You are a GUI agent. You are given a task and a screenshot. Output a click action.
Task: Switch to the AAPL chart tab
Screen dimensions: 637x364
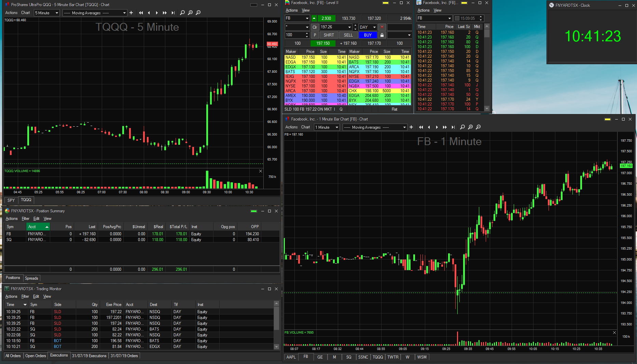click(x=291, y=357)
